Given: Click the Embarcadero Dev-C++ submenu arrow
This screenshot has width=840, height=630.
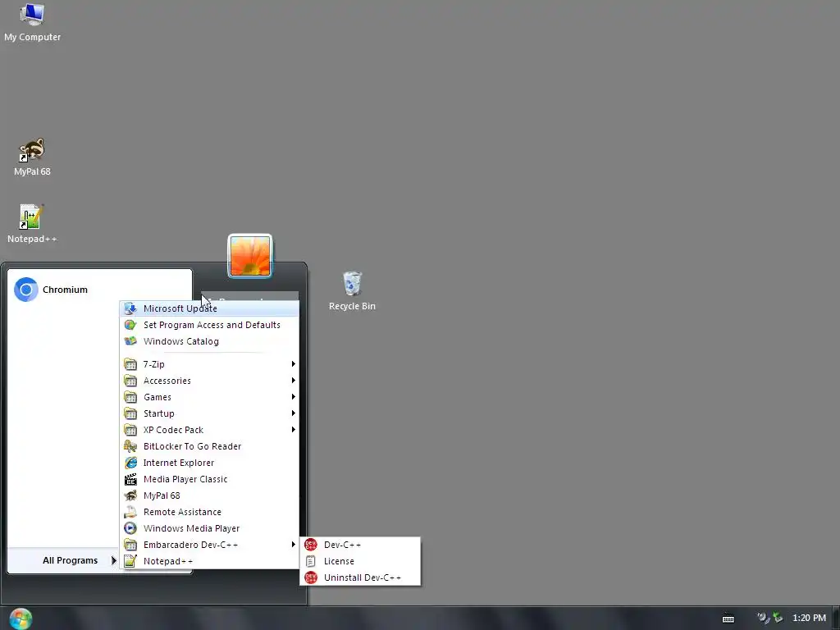Looking at the screenshot, I should [x=294, y=545].
